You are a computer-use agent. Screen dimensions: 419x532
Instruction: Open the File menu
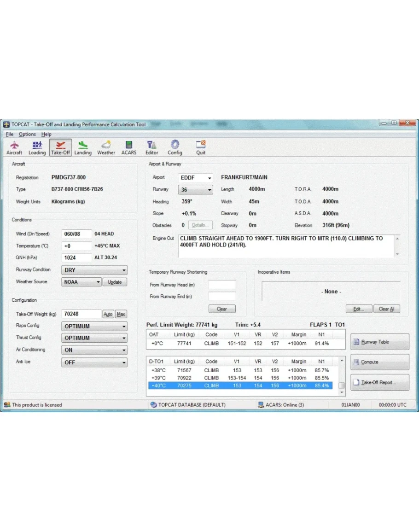10,134
